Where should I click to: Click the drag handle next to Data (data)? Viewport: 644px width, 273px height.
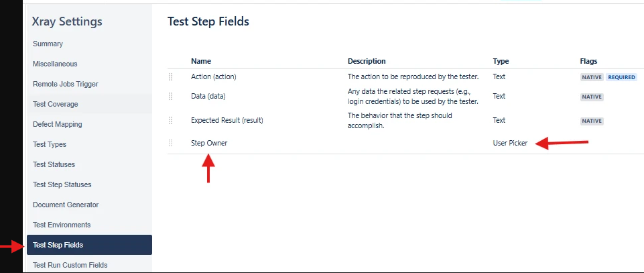(170, 96)
